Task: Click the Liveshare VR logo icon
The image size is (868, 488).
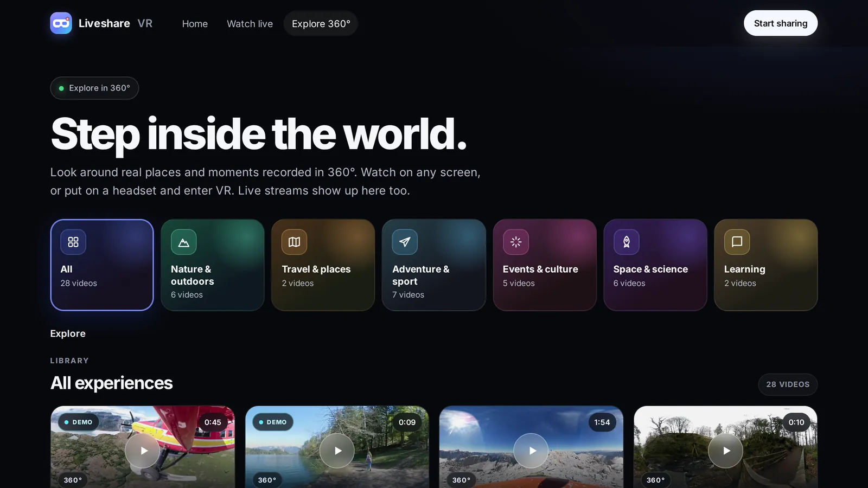Action: (61, 23)
